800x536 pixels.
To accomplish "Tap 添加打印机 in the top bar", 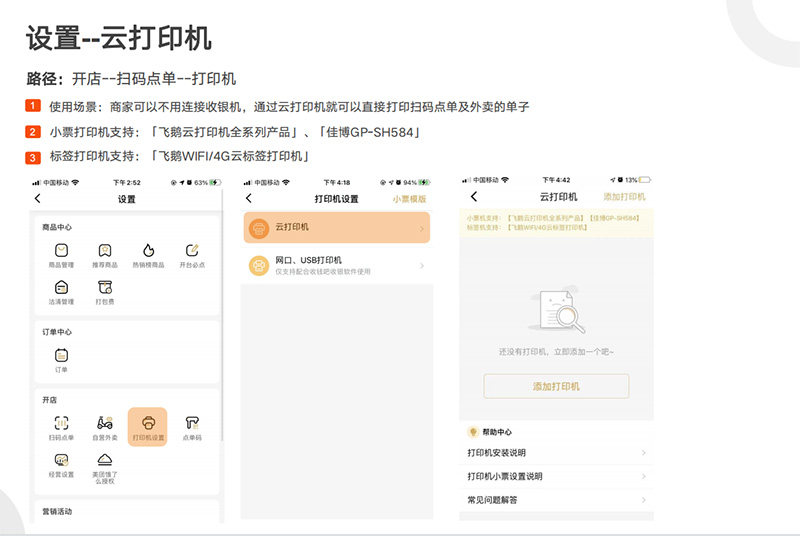I will [624, 197].
